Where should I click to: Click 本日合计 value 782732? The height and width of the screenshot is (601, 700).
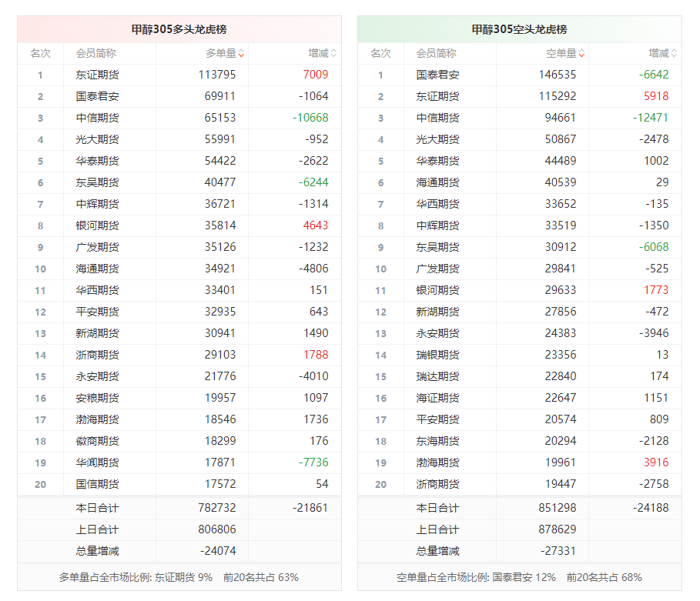coord(217,508)
